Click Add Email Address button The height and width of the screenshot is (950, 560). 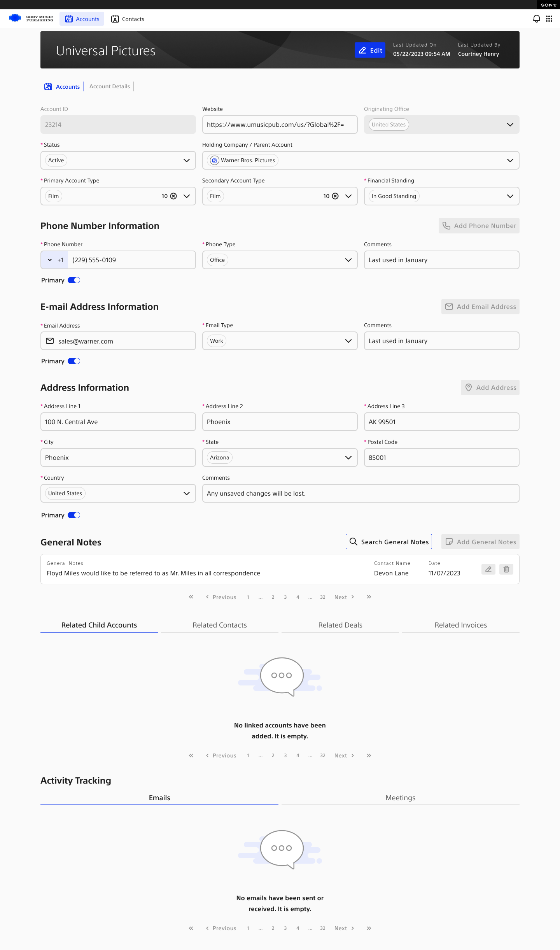point(480,307)
